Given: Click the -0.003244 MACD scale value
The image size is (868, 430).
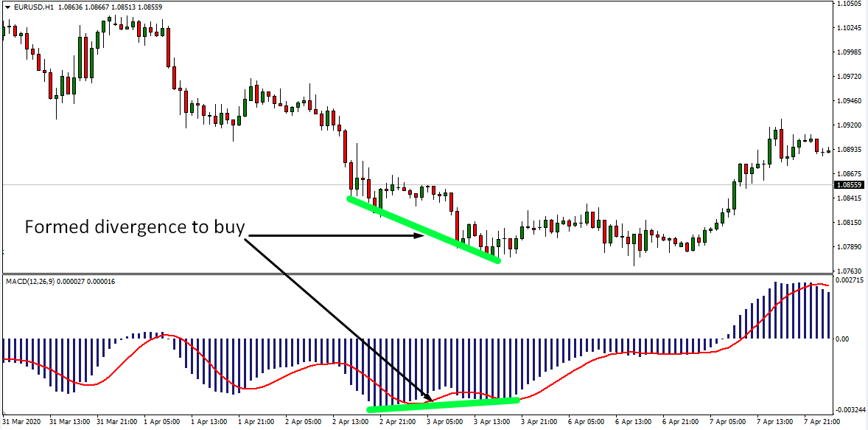Looking at the screenshot, I should tap(850, 409).
